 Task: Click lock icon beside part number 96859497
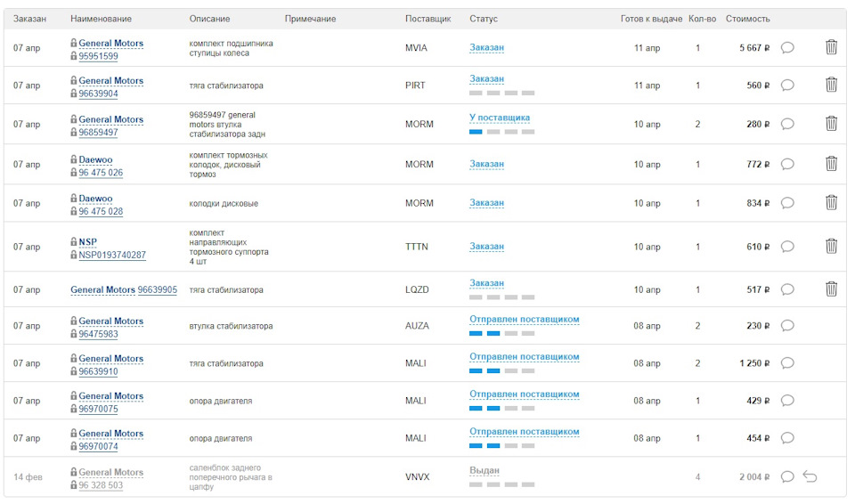click(74, 132)
